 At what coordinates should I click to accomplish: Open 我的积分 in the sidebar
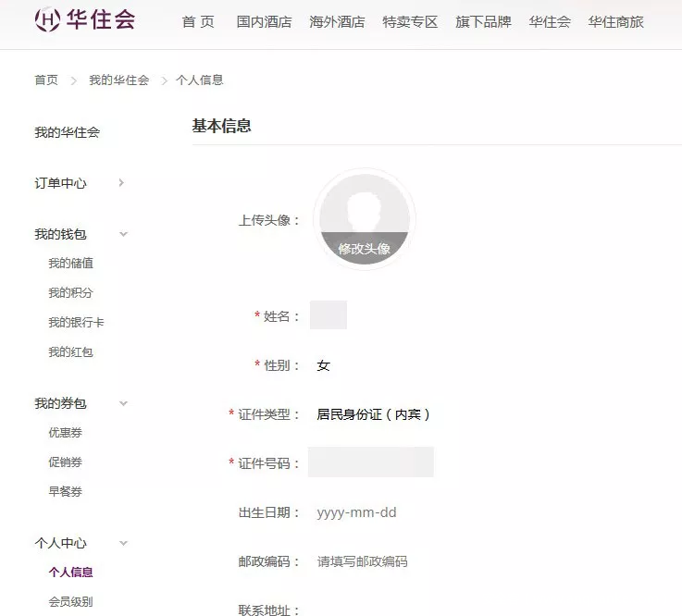(x=71, y=292)
